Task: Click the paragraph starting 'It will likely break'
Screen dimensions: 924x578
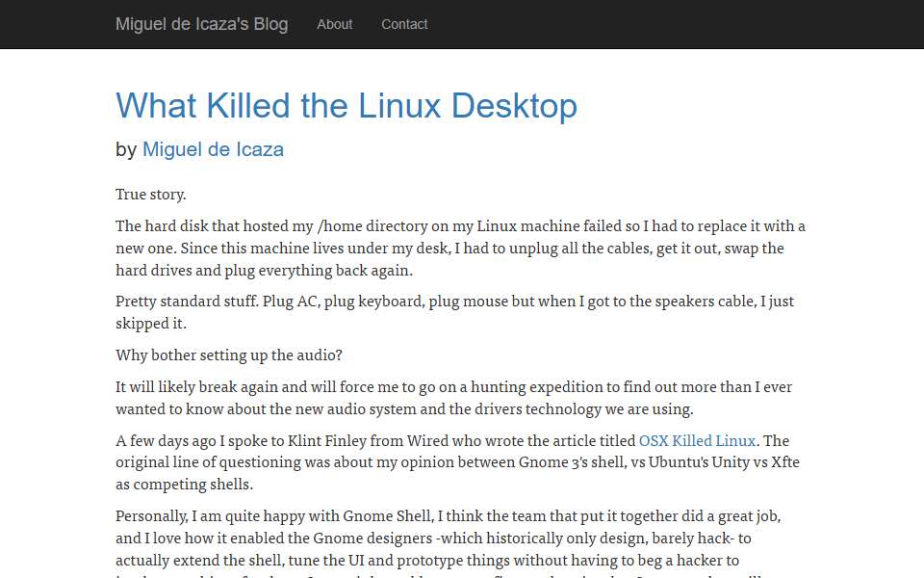Action: point(453,398)
